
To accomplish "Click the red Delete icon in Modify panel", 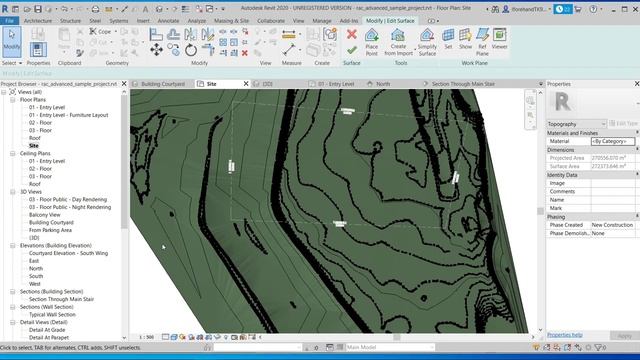I will click(244, 53).
